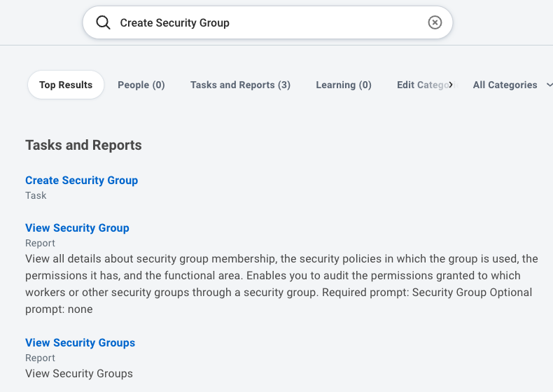Screen dimensions: 553x392
Task: Open the All Categories dropdown
Action: pos(512,85)
